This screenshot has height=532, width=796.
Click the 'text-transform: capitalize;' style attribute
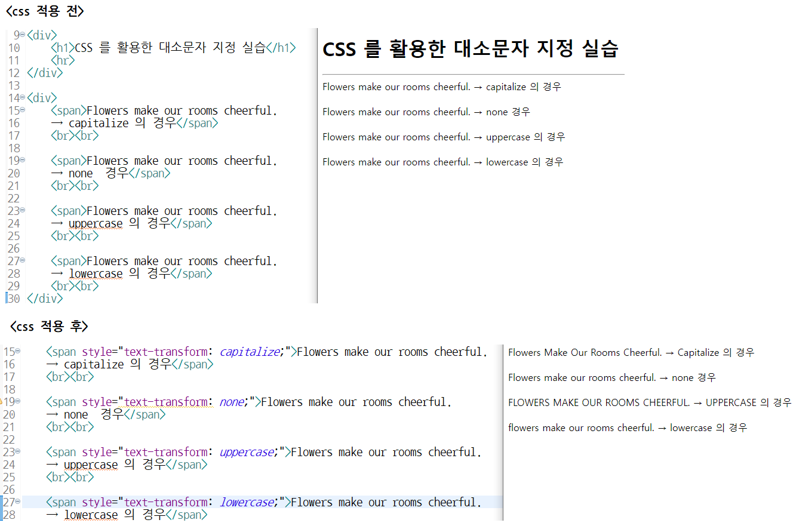point(205,352)
